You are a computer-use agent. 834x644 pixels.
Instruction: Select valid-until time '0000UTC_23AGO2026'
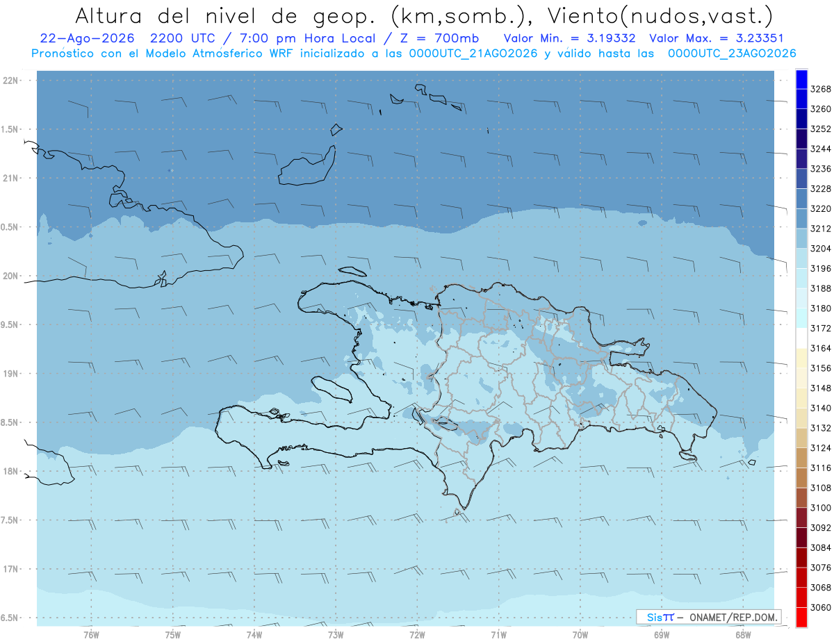(732, 53)
